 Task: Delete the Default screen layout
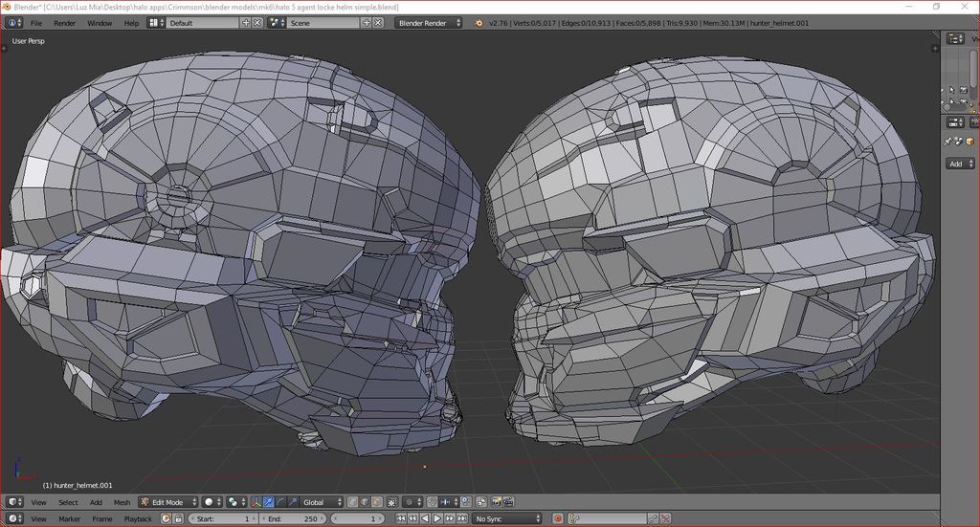coord(256,23)
